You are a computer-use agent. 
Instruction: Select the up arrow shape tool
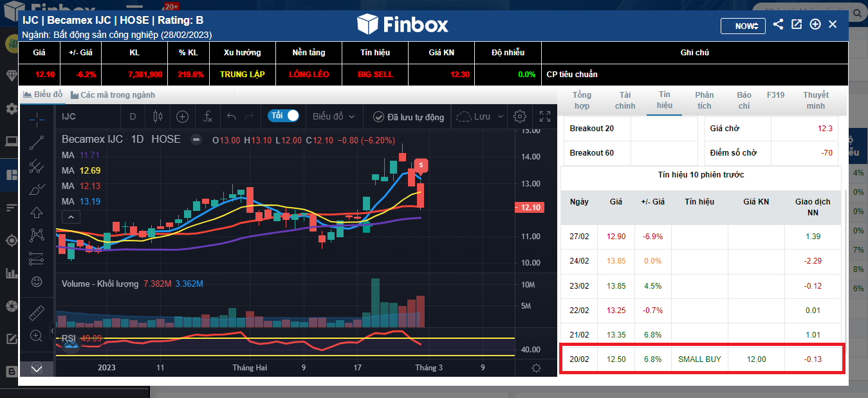pos(37,212)
